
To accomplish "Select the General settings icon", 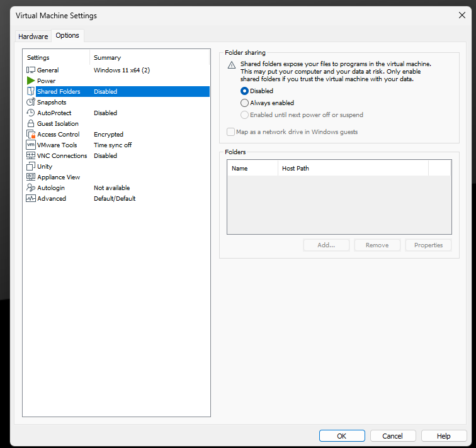I will [x=31, y=70].
